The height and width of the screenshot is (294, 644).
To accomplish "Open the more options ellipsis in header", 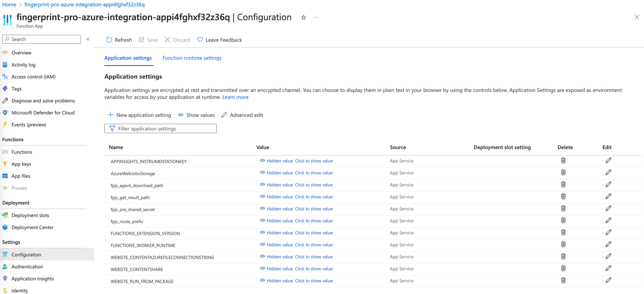I will [316, 17].
